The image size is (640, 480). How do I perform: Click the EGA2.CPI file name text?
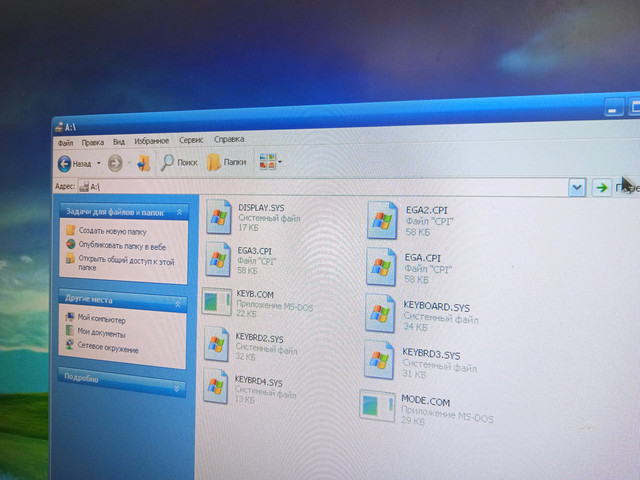(x=427, y=210)
